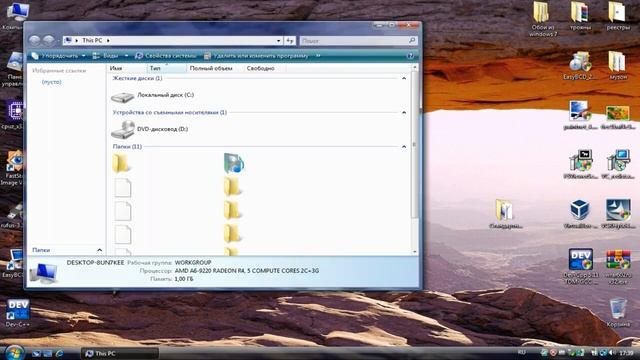Viewport: 640px width, 360px height.
Task: Click the Explorer vertical scrollbar thumb
Action: pyautogui.click(x=415, y=145)
